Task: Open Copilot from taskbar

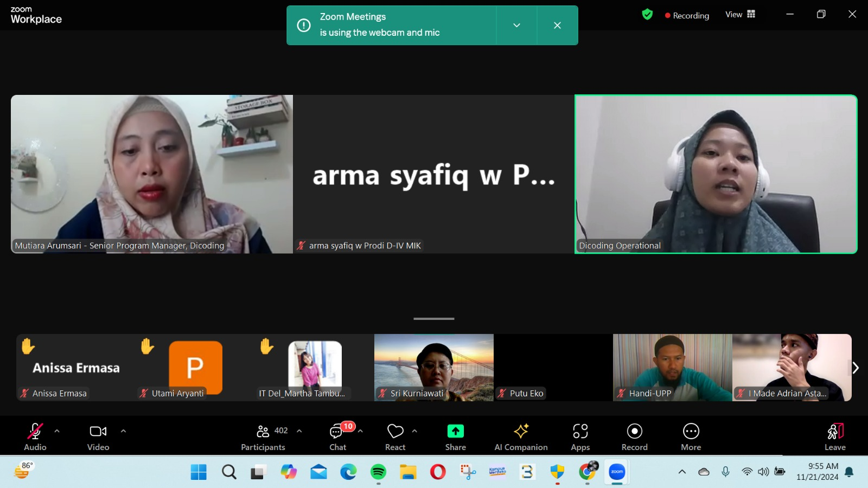Action: (289, 472)
